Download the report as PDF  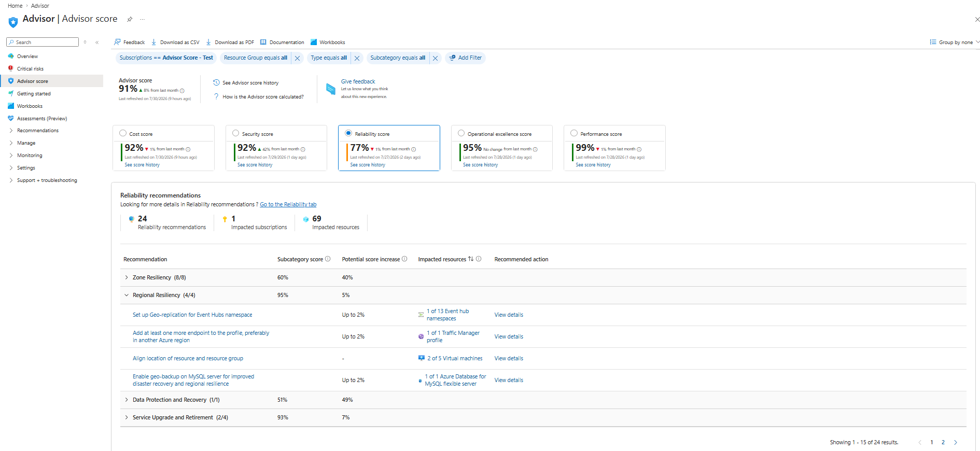coord(230,43)
